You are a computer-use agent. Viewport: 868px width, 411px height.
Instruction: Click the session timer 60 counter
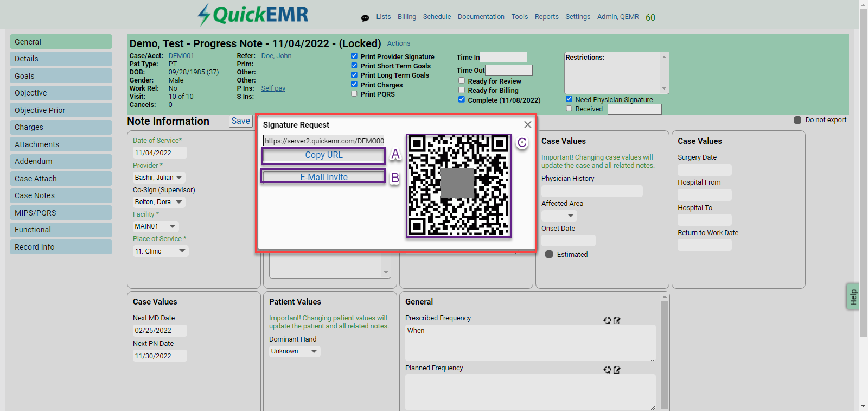pos(650,17)
